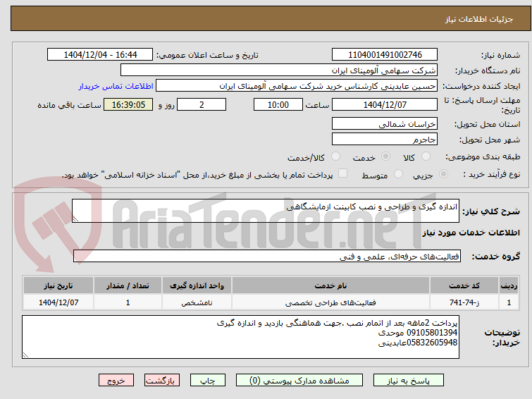Click the deadline date field 1404/12/07
This screenshot has width=532, height=399.
[x=385, y=104]
